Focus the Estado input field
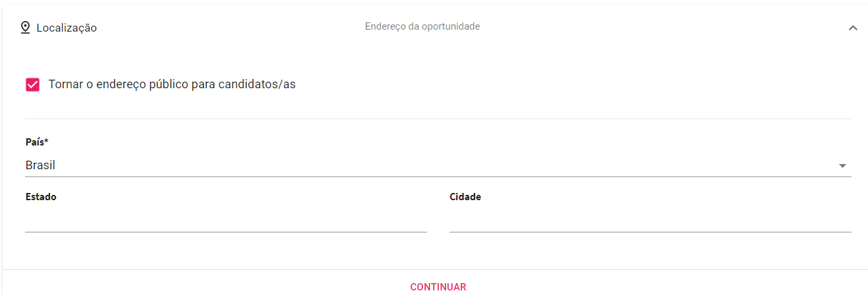This screenshot has width=868, height=295. pyautogui.click(x=226, y=221)
